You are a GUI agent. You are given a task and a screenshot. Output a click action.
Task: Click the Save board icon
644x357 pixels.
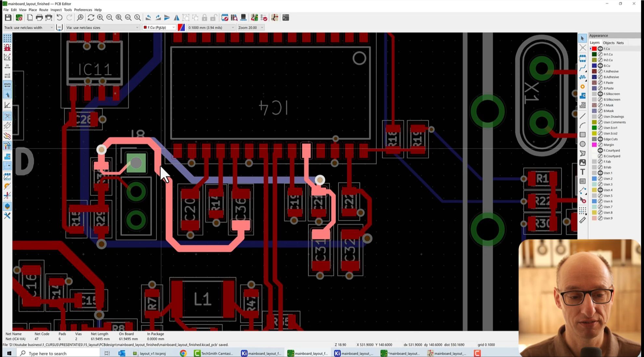8,18
